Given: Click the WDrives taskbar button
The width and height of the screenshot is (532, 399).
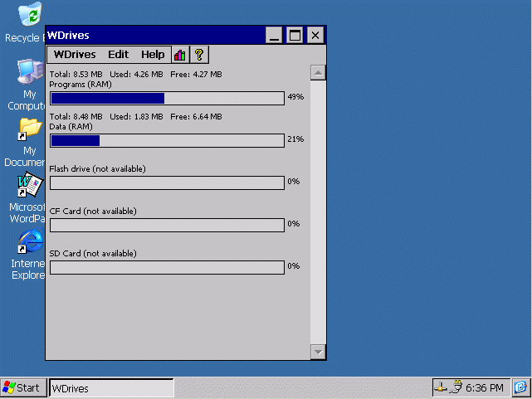Looking at the screenshot, I should coord(110,388).
